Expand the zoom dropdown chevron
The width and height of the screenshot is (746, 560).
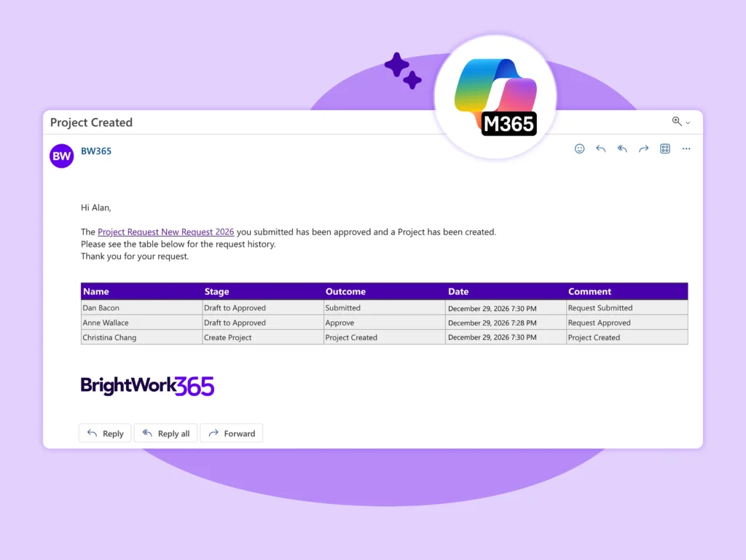click(x=688, y=123)
